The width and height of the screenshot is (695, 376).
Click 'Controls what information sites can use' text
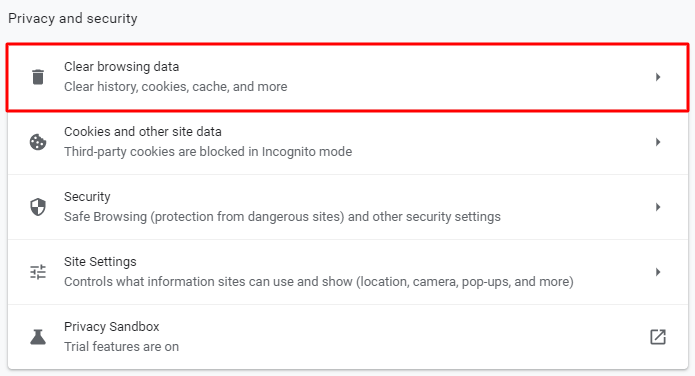click(x=319, y=282)
